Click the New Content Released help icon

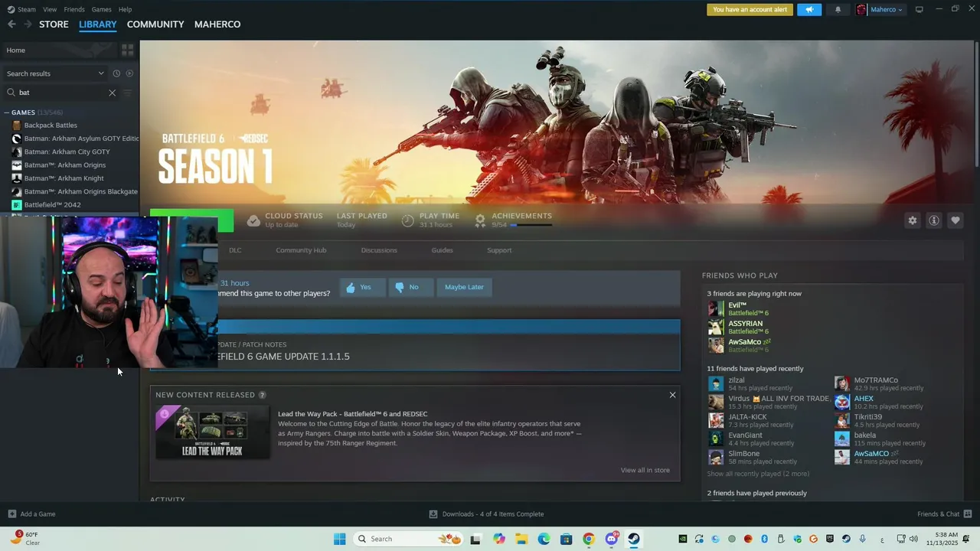pos(262,395)
